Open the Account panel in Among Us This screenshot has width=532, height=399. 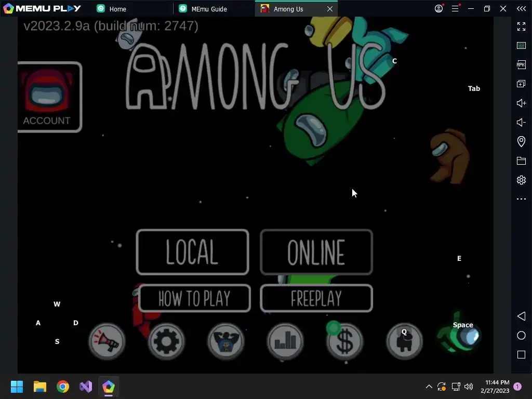(49, 97)
